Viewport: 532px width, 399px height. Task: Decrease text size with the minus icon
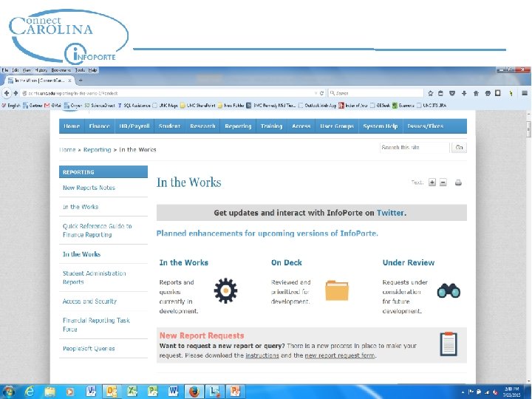(x=443, y=183)
